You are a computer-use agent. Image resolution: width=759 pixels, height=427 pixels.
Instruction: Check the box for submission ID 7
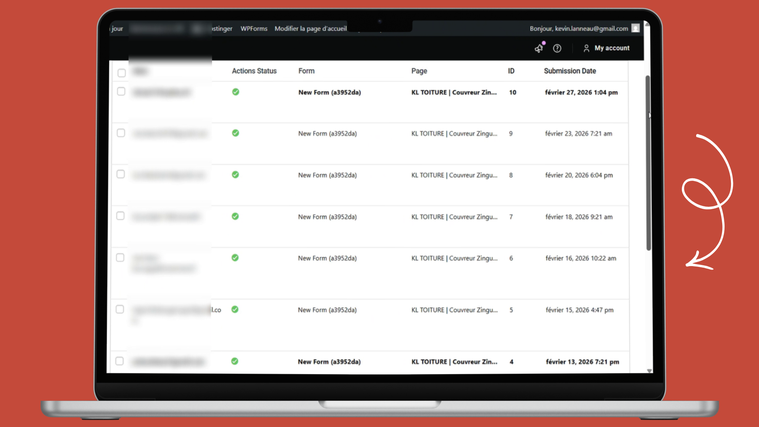coord(121,216)
